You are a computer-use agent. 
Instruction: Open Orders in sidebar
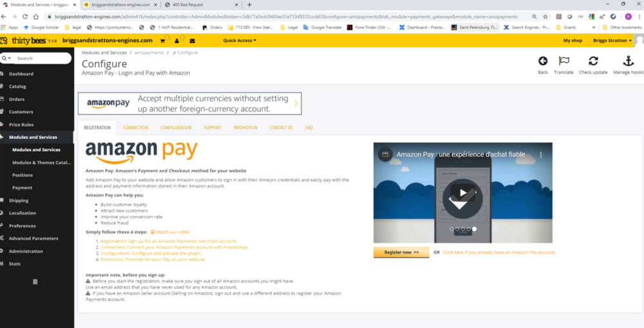pyautogui.click(x=17, y=99)
